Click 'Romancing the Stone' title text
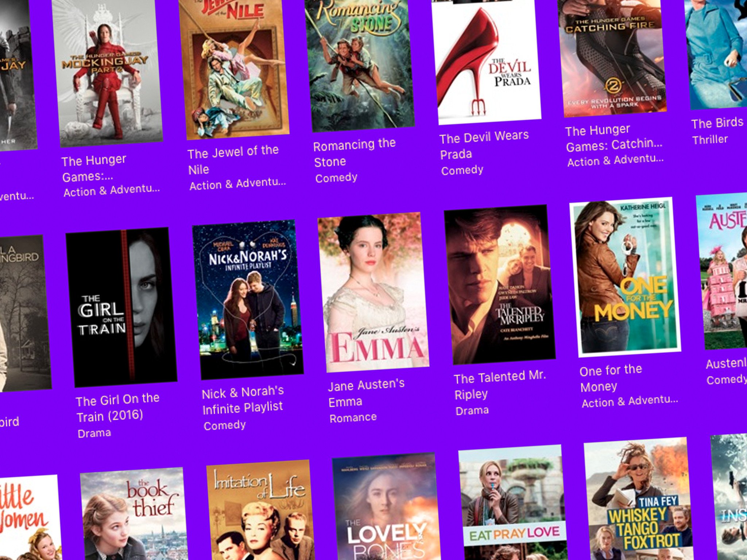The image size is (747, 560). tap(355, 153)
